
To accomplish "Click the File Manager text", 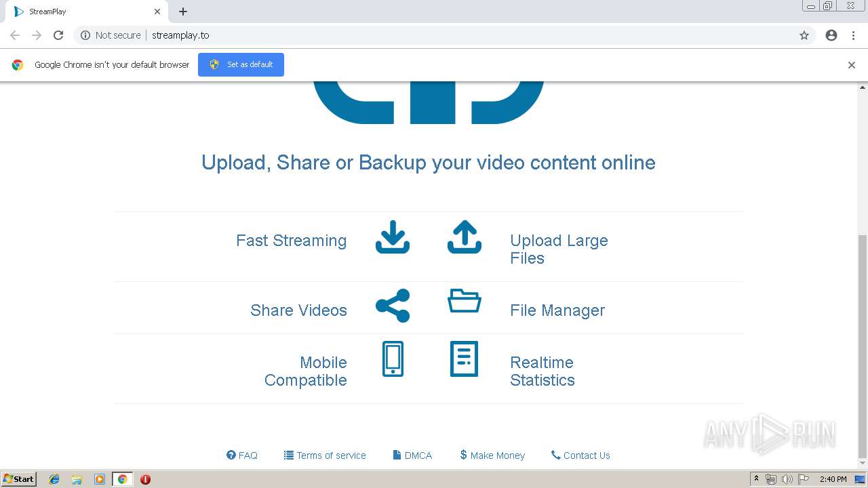I will [557, 310].
